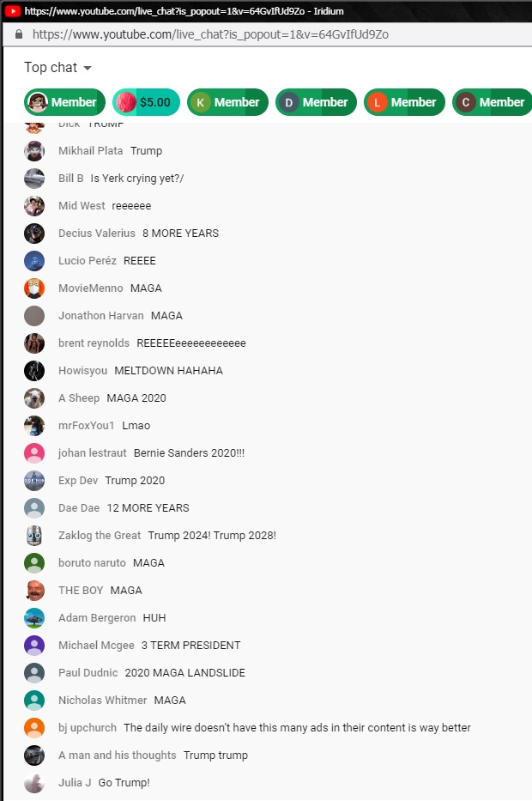Click the lock icon in address bar
Screen dimensions: 532x801
click(19, 34)
